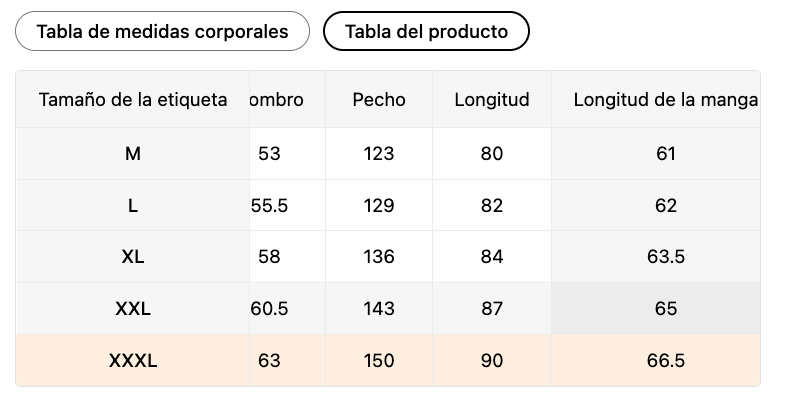The width and height of the screenshot is (788, 404).
Task: Select the XXL size row label
Action: point(133,309)
